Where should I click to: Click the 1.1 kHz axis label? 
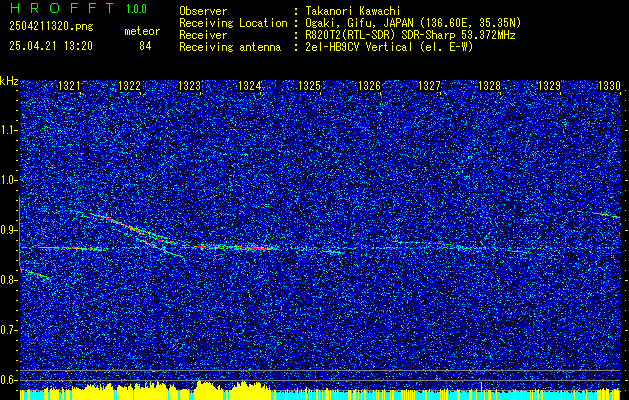pyautogui.click(x=8, y=130)
